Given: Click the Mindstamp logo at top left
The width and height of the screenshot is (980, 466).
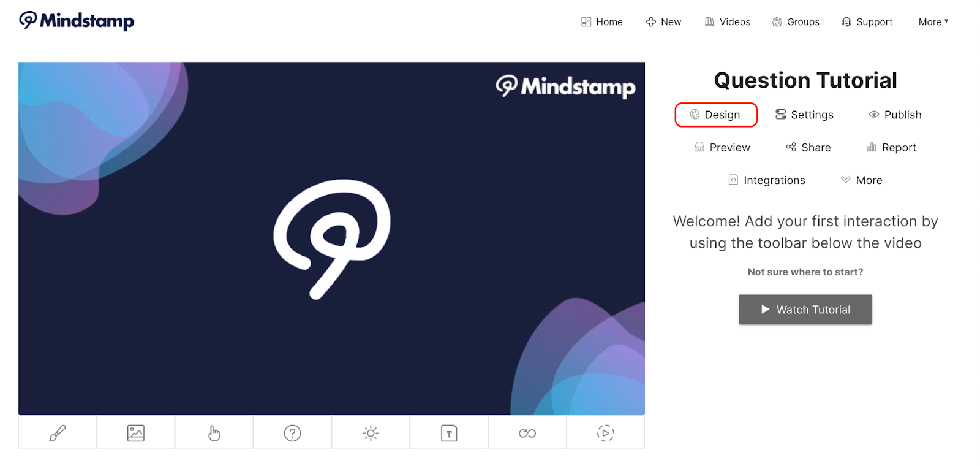Looking at the screenshot, I should click(x=77, y=21).
